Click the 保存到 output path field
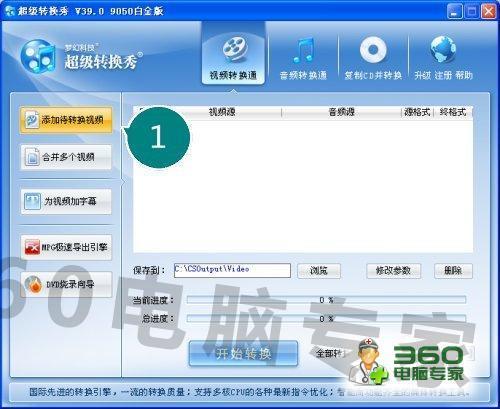Viewport: 500px width, 409px height. click(232, 270)
